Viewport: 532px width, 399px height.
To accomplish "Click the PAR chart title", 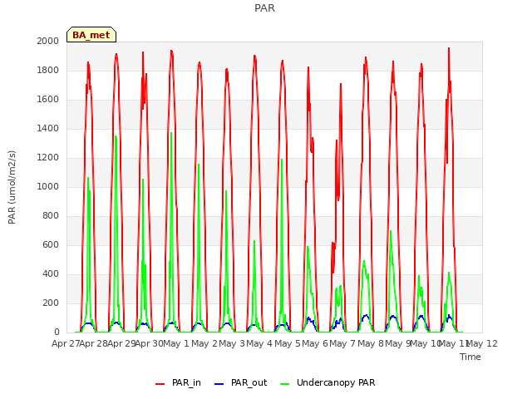I will (264, 8).
